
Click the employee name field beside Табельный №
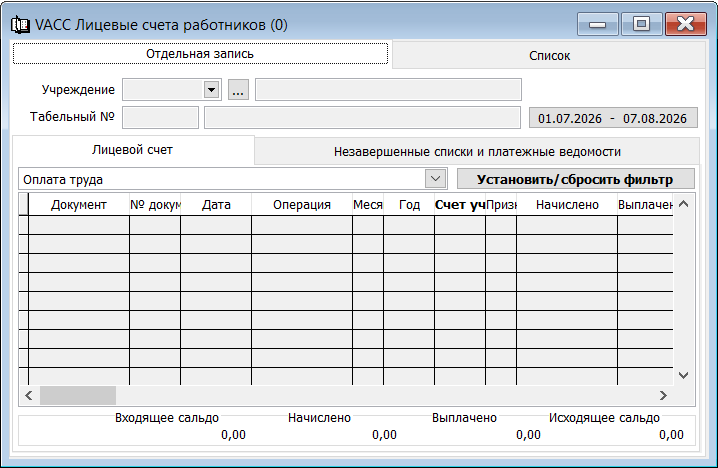pos(362,118)
